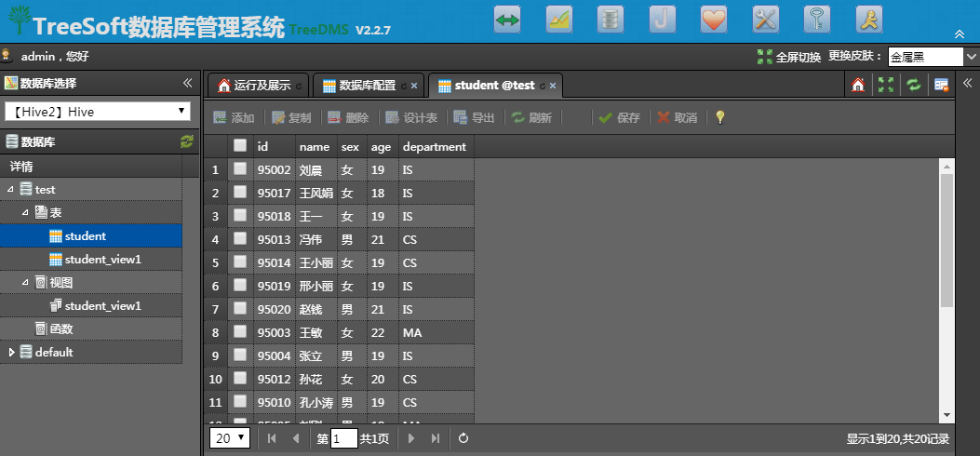Click the 刷新 refresh button
Viewport: 980px width, 456px height.
tap(531, 117)
